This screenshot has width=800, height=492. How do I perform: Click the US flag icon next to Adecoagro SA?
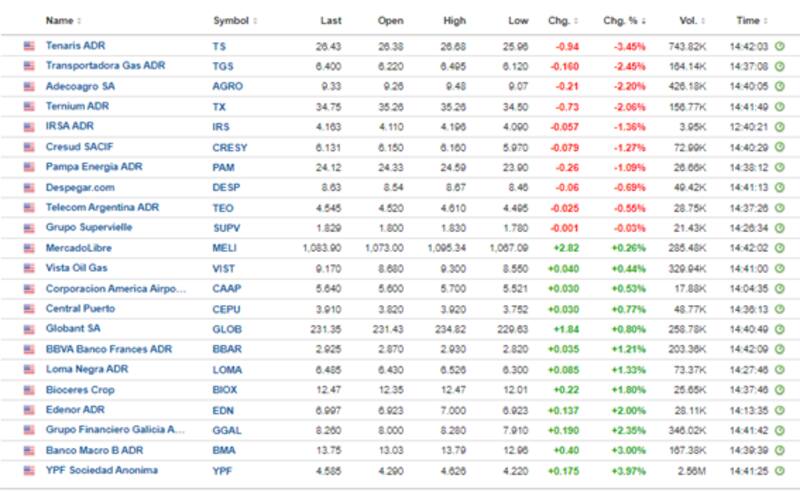pyautogui.click(x=29, y=86)
